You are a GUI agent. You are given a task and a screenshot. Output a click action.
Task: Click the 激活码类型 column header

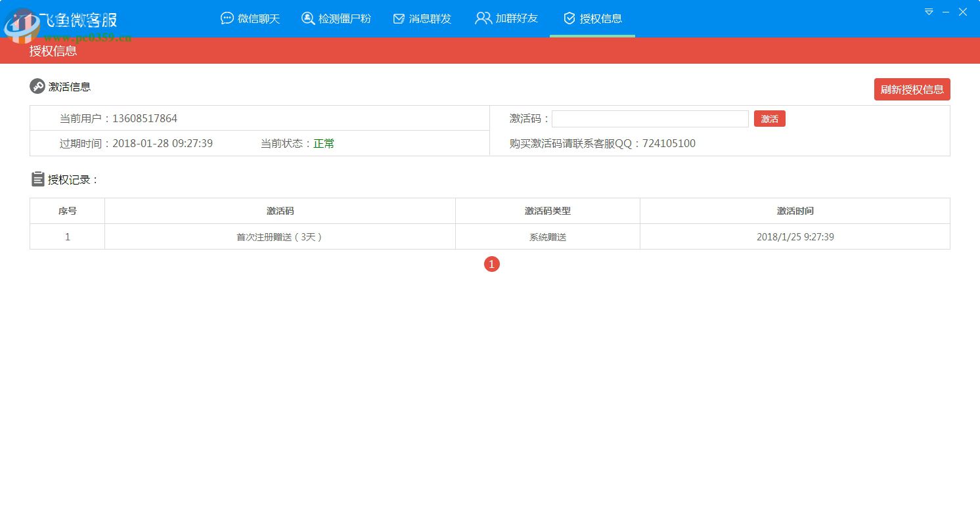pyautogui.click(x=548, y=211)
